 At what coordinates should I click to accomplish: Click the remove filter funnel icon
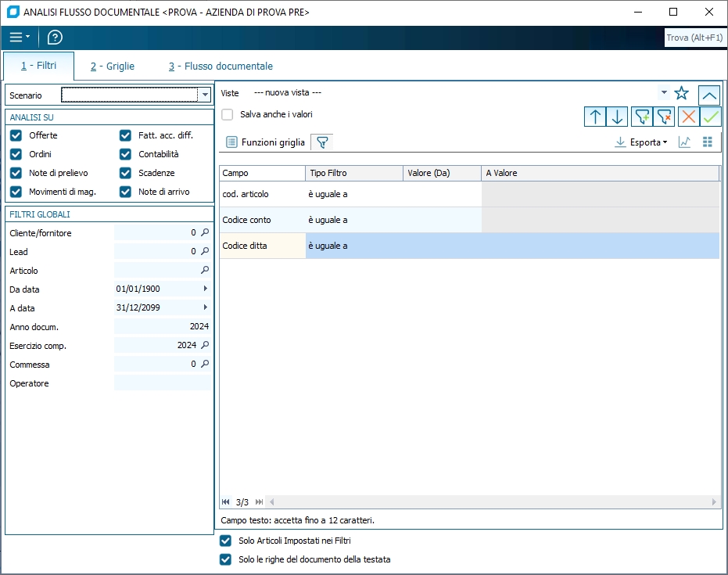coord(664,117)
